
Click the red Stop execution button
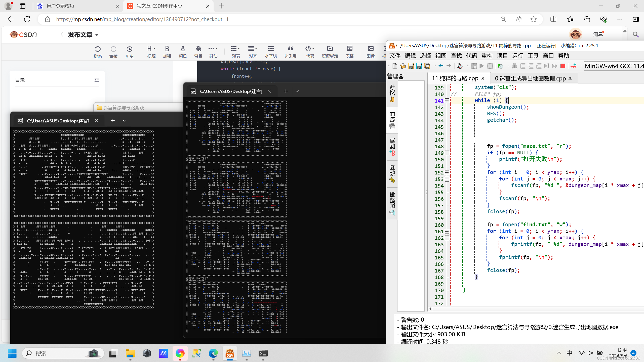tap(563, 66)
